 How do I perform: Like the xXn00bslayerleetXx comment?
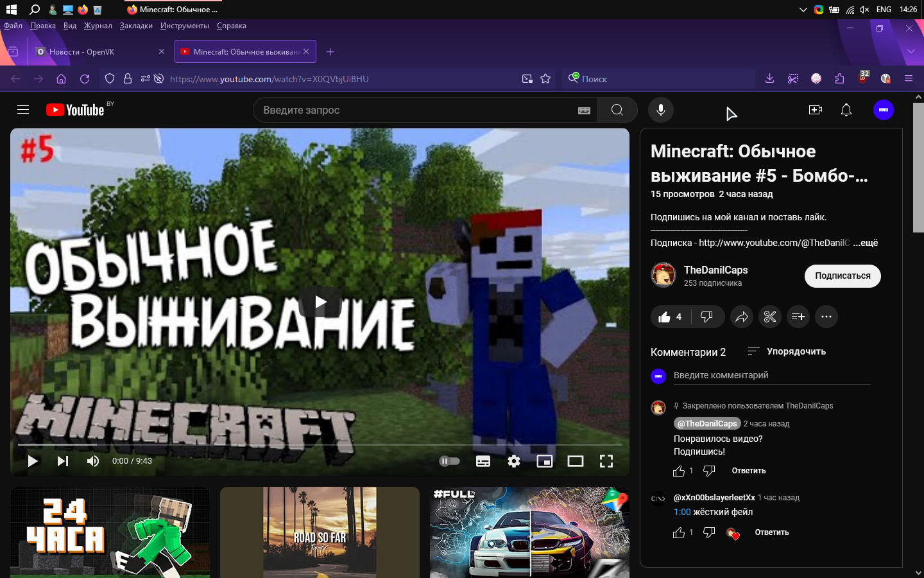(679, 533)
